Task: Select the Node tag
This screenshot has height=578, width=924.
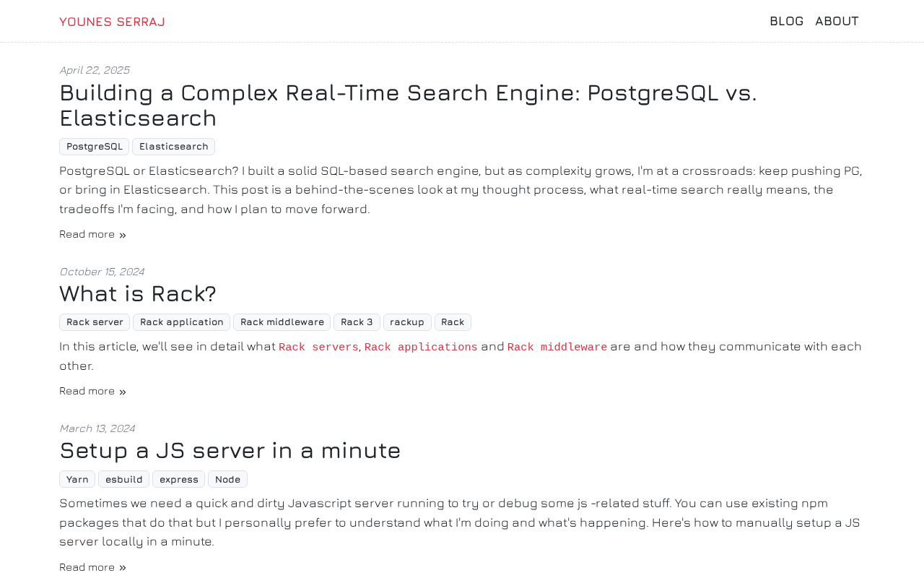Action: coord(228,479)
